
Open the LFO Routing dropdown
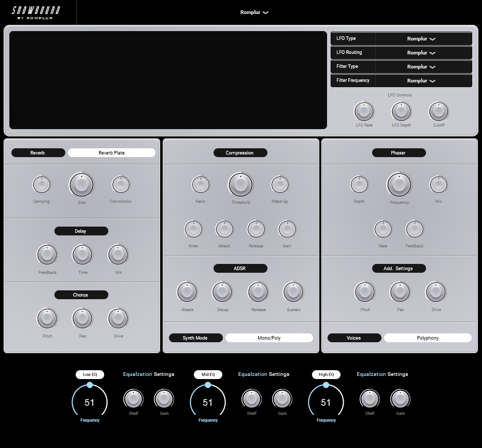coord(423,52)
